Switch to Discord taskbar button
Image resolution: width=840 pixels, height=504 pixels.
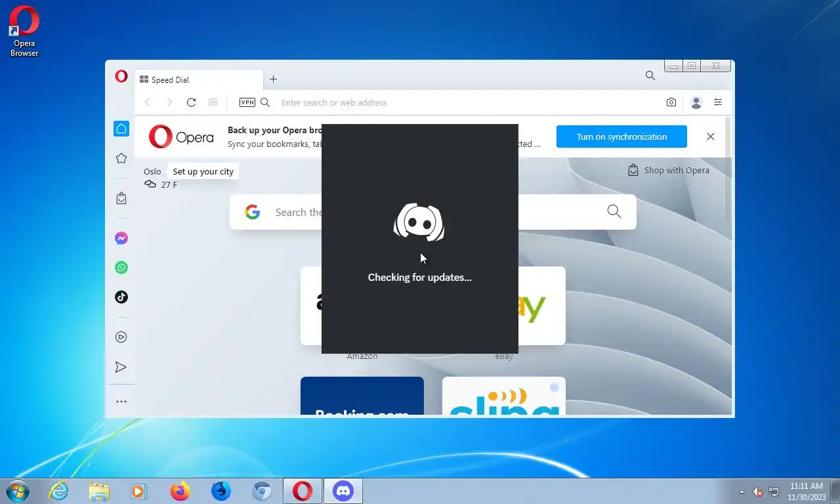(343, 491)
